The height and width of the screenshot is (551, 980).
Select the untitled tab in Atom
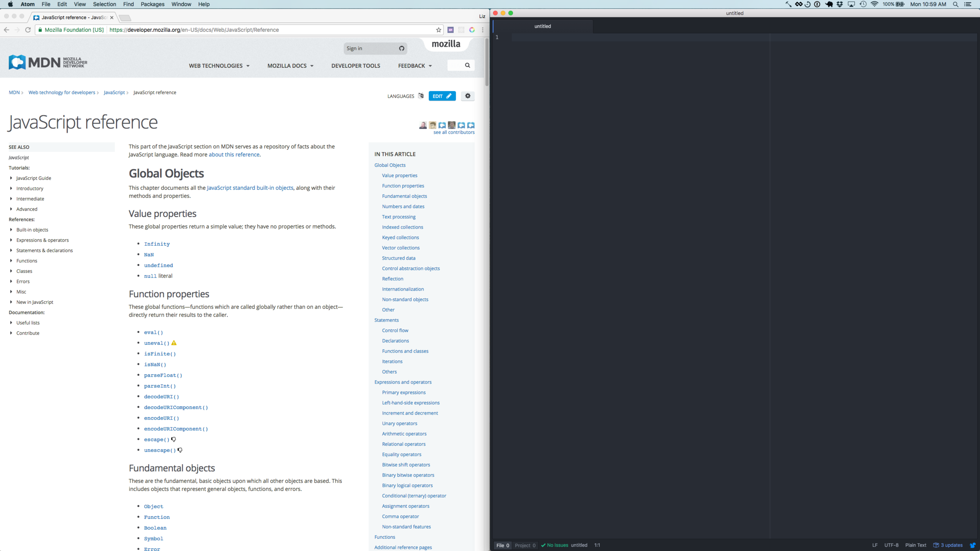tap(542, 26)
